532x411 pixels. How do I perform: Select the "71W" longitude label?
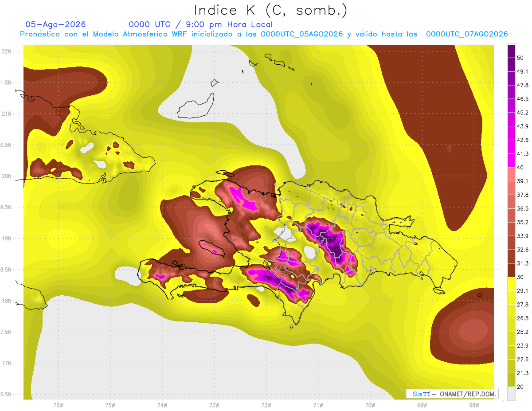click(318, 405)
